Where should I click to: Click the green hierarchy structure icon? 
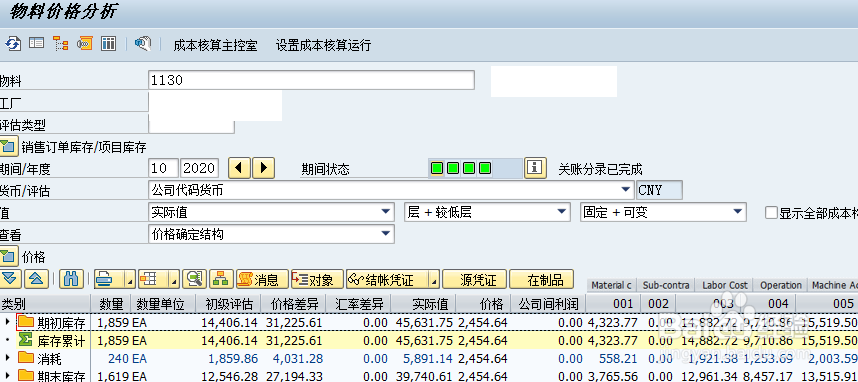(221, 279)
